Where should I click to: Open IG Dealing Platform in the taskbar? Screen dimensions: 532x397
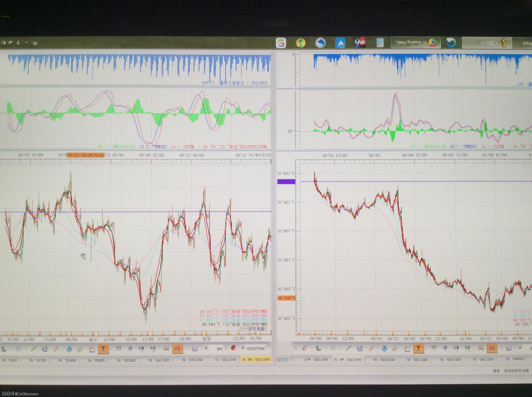click(x=416, y=43)
